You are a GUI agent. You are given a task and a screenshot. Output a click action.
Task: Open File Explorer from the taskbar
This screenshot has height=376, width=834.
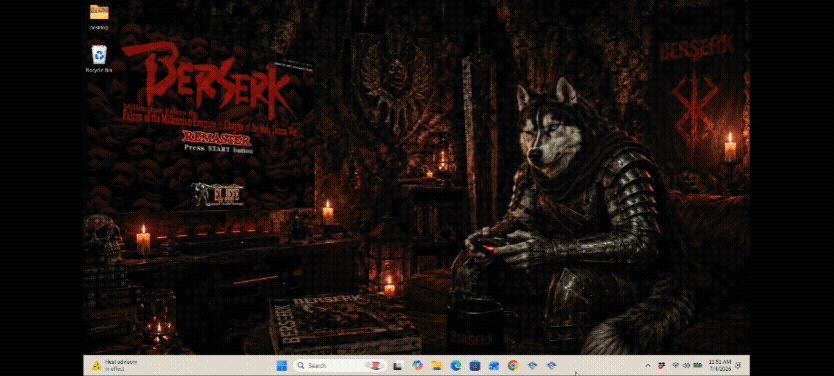click(437, 365)
